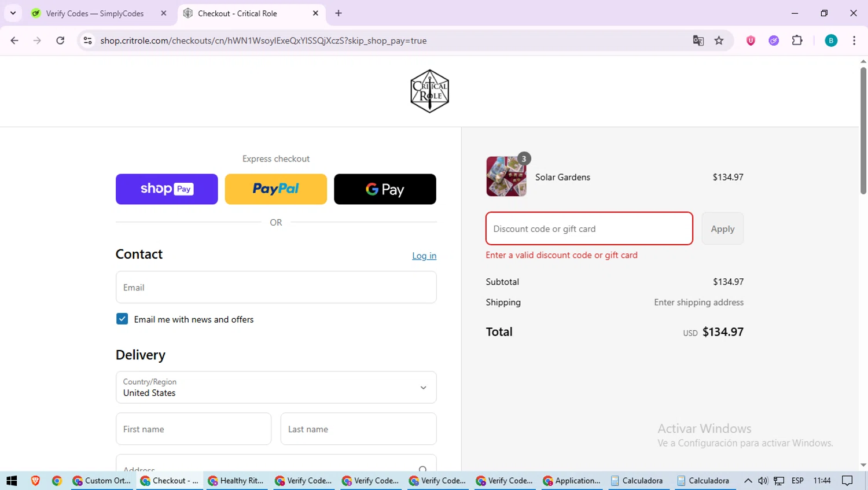Image resolution: width=868 pixels, height=490 pixels.
Task: Open the tab search dropdown arrow
Action: pos(13,13)
